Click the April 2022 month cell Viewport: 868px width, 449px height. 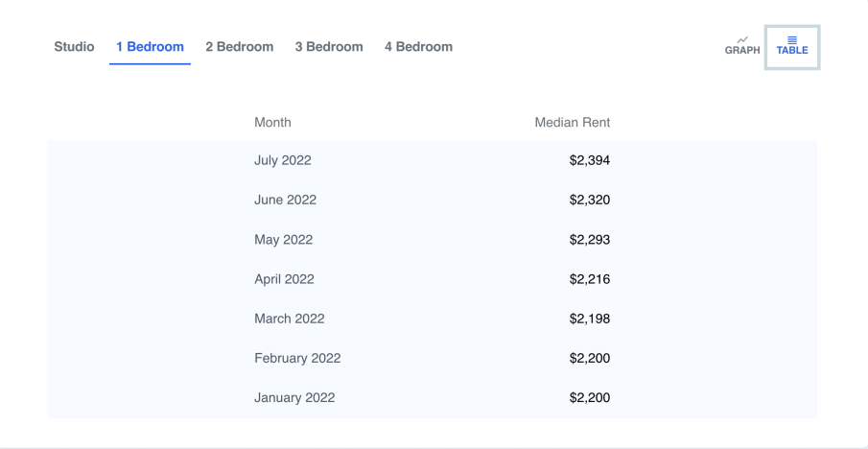pos(284,279)
